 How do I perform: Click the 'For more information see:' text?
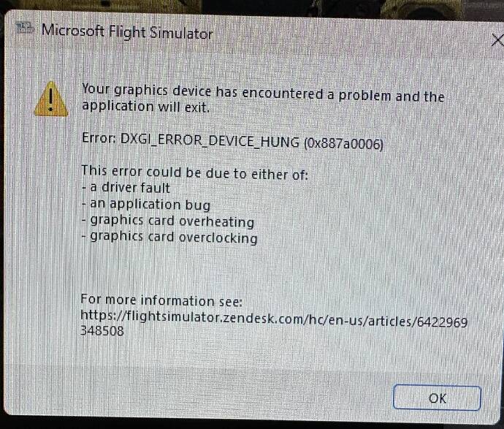(x=161, y=300)
